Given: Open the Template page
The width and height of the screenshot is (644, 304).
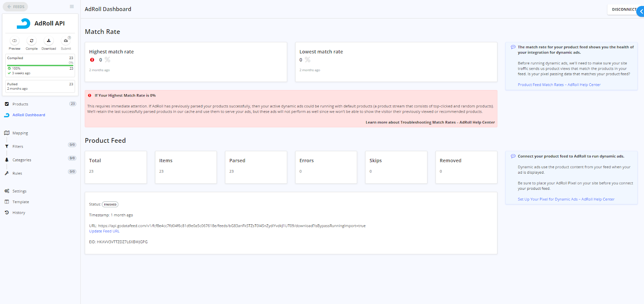Looking at the screenshot, I should tap(21, 202).
